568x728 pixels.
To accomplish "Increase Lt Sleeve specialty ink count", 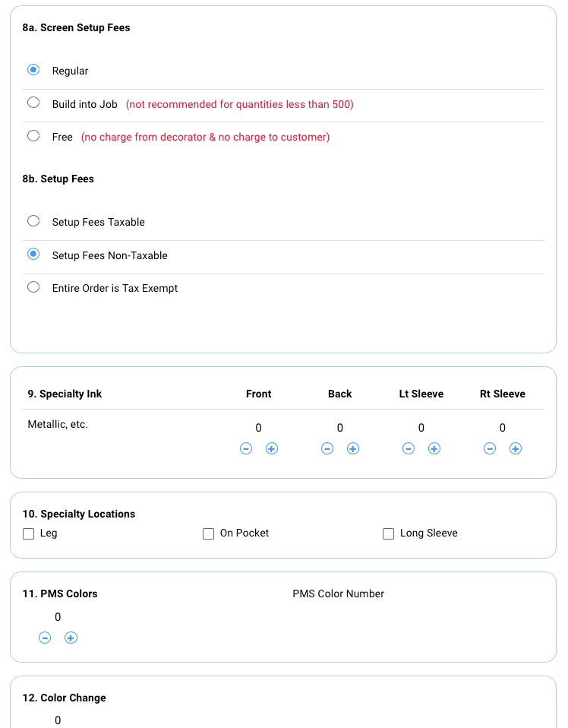I will tap(434, 448).
